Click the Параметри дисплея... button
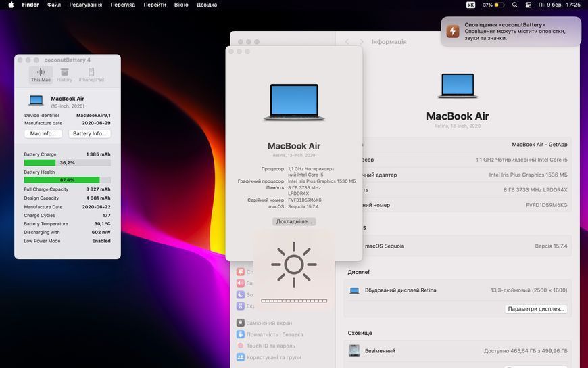This screenshot has height=368, width=588. (535, 308)
